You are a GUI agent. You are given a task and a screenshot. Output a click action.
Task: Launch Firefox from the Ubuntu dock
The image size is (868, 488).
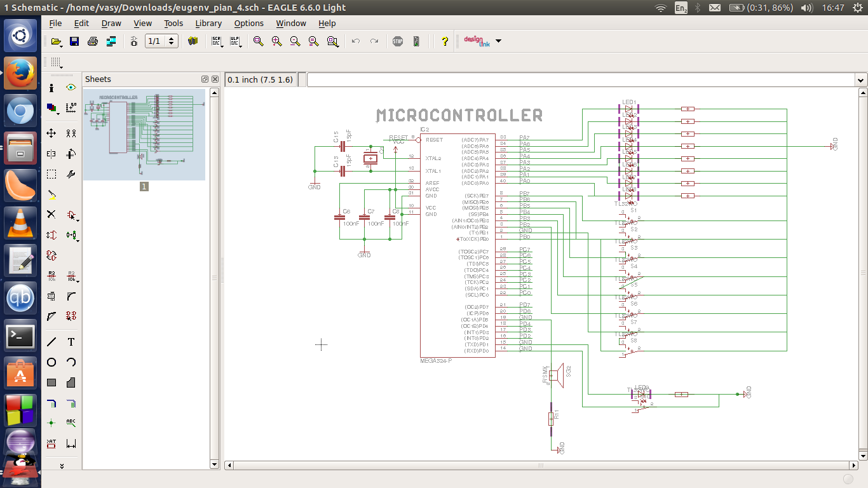pyautogui.click(x=20, y=73)
